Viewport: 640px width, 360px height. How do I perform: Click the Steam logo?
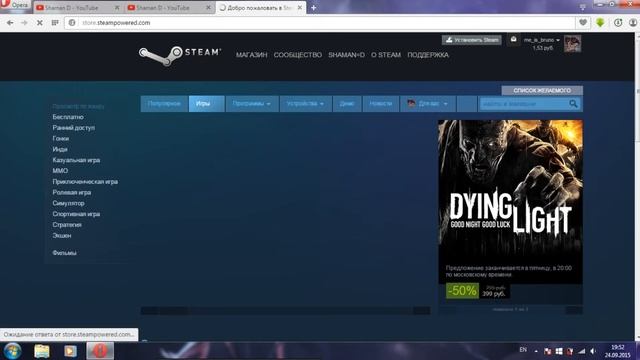click(180, 56)
